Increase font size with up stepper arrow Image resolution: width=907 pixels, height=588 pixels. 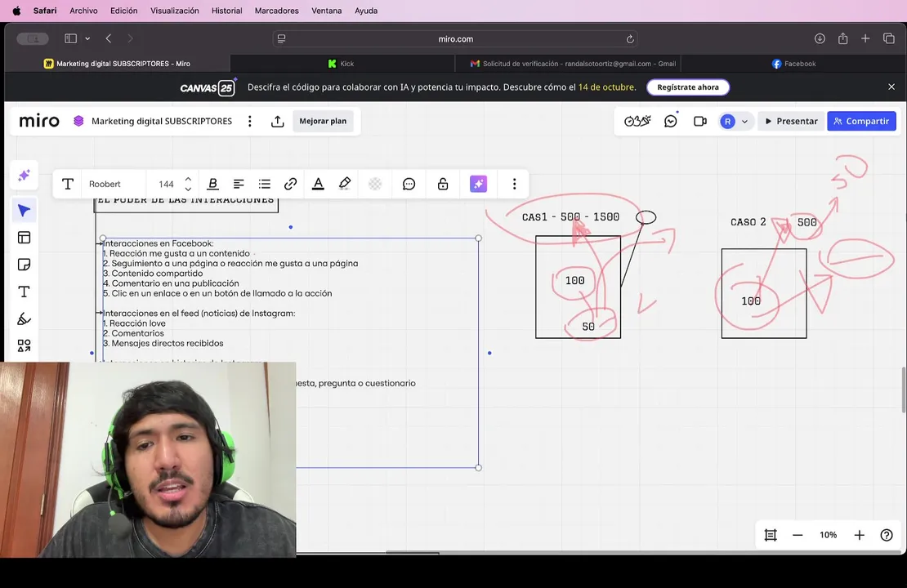pyautogui.click(x=188, y=179)
